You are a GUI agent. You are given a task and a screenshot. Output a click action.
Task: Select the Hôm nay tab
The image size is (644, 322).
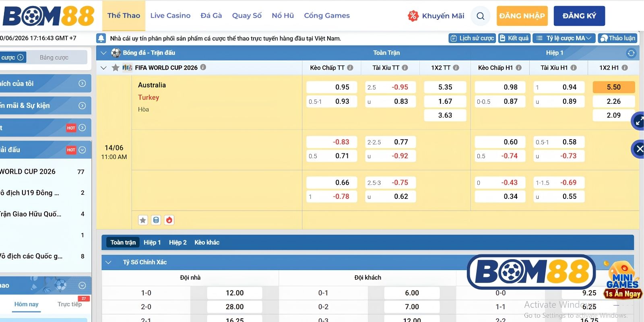coord(27,304)
